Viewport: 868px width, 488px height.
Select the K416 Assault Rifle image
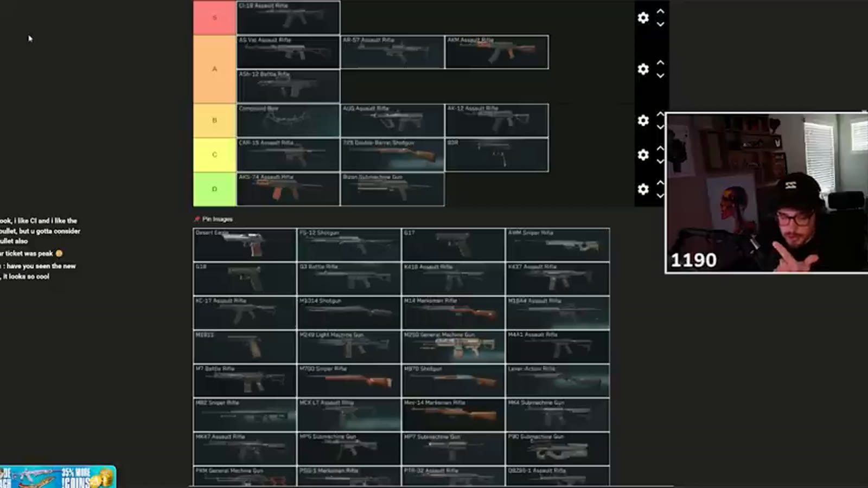[x=453, y=279]
